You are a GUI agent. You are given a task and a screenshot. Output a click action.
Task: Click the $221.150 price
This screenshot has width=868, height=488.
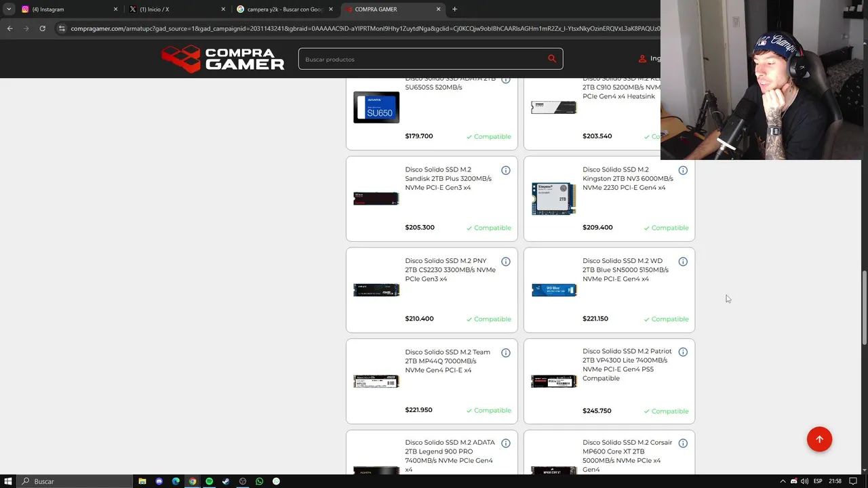tap(595, 319)
